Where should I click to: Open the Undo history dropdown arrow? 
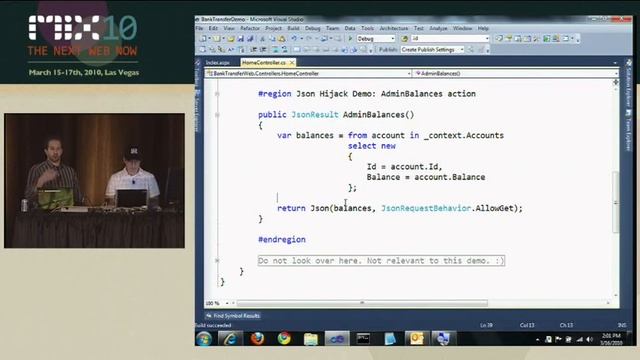pos(302,38)
